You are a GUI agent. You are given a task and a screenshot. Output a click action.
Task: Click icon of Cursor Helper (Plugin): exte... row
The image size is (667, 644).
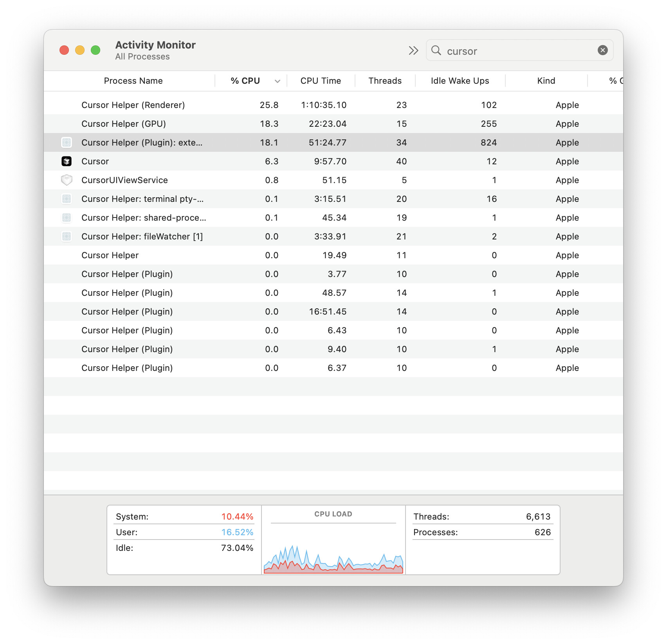[67, 142]
